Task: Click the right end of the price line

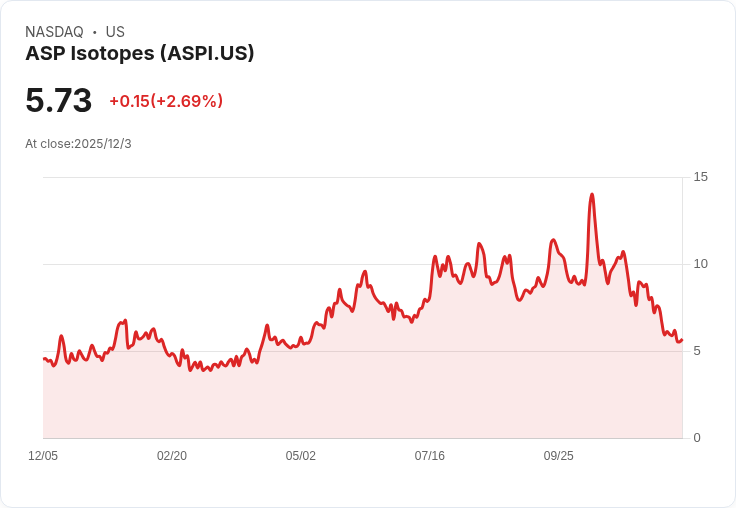Action: tap(681, 340)
